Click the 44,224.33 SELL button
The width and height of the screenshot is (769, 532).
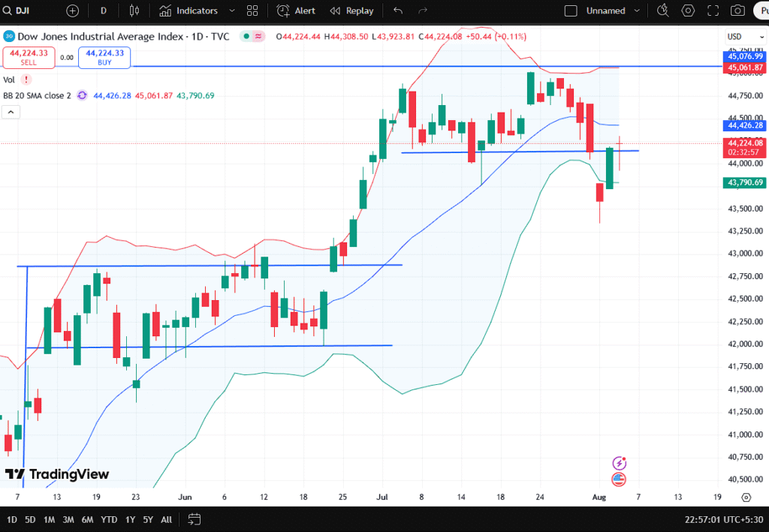coord(27,57)
